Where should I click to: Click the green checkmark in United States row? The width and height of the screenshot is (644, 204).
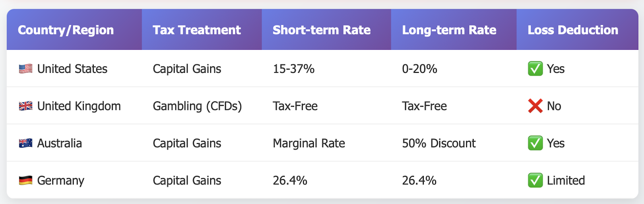point(535,69)
